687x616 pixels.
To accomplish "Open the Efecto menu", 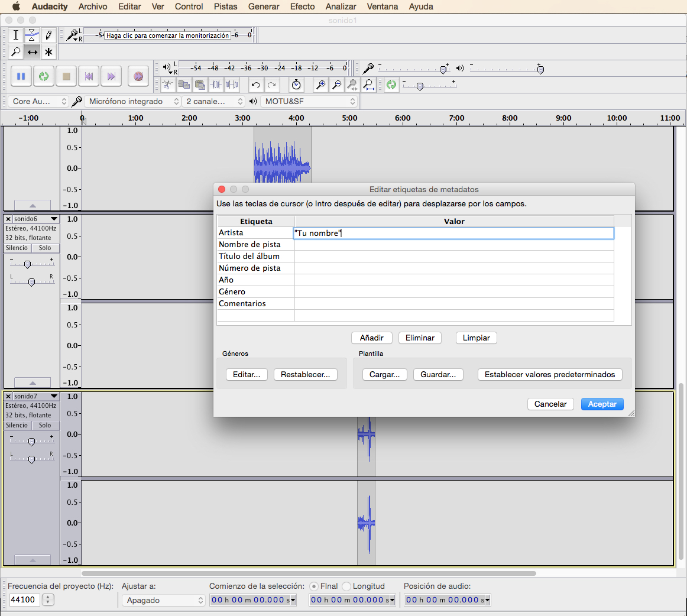I will (302, 7).
